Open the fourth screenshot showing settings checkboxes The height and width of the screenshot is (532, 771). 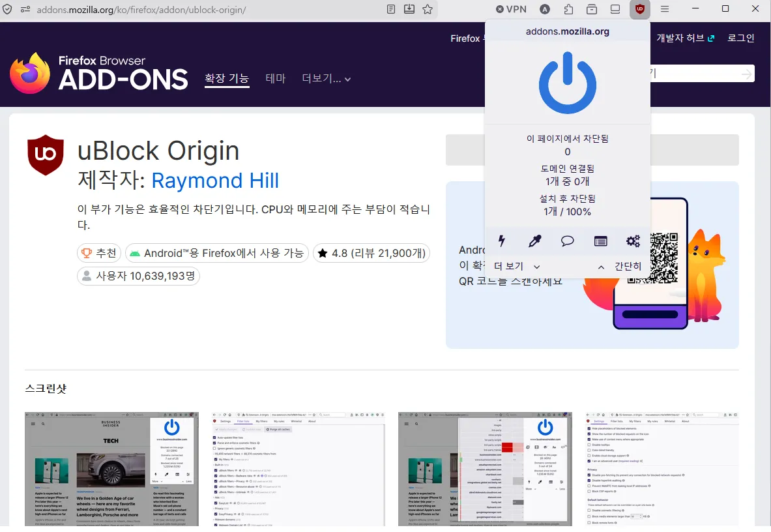(662, 469)
